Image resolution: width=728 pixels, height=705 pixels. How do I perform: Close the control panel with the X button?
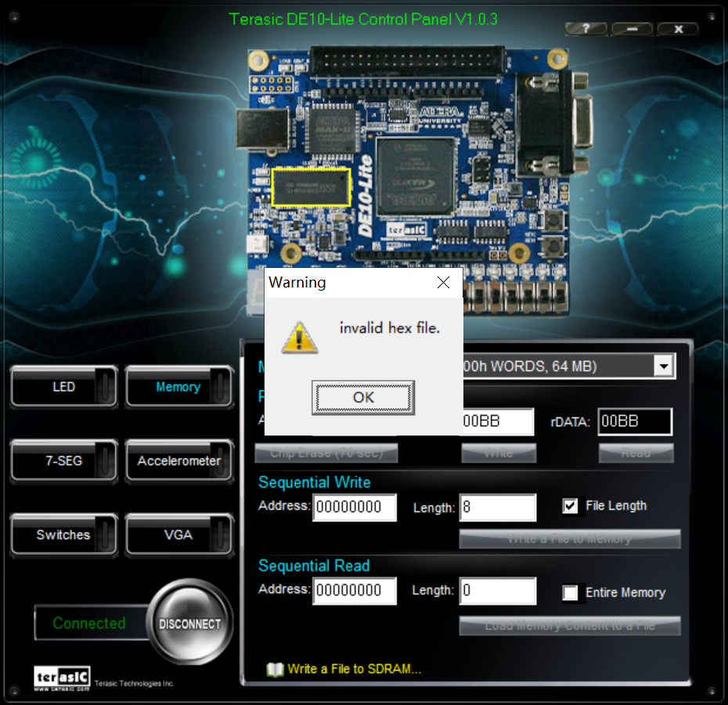pos(679,29)
